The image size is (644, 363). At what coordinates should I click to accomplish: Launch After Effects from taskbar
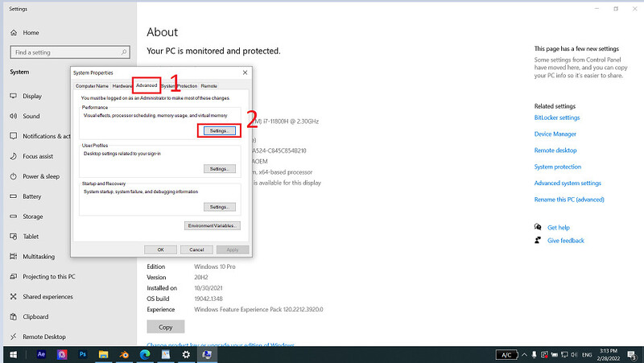[42, 354]
